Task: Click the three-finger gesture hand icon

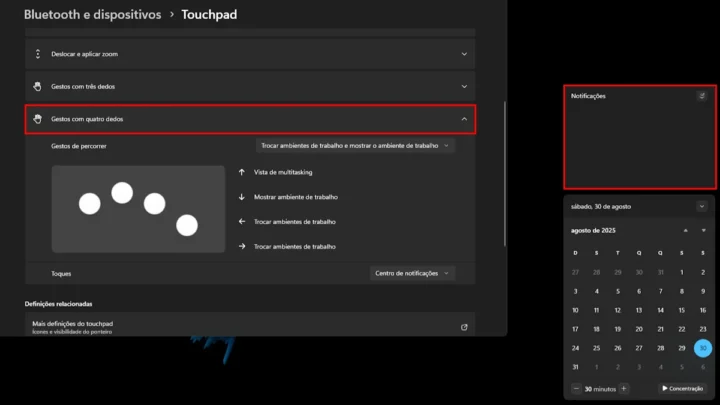Action: [38, 86]
